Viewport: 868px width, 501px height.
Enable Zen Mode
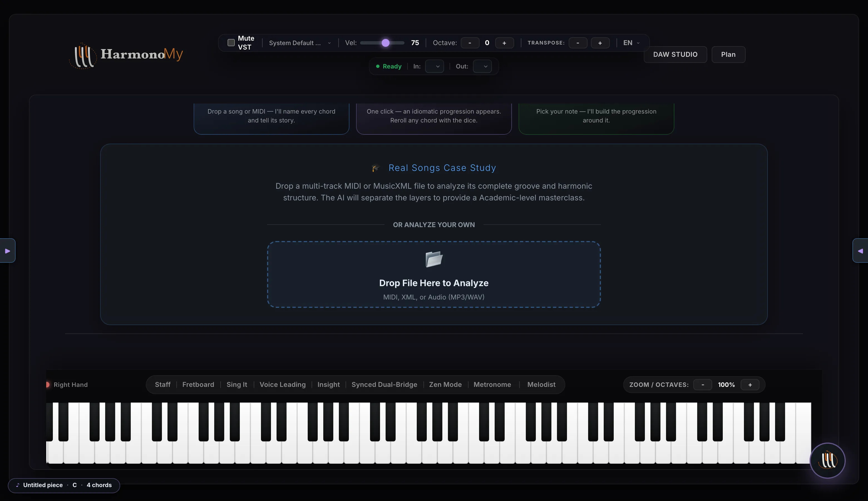[x=445, y=385]
